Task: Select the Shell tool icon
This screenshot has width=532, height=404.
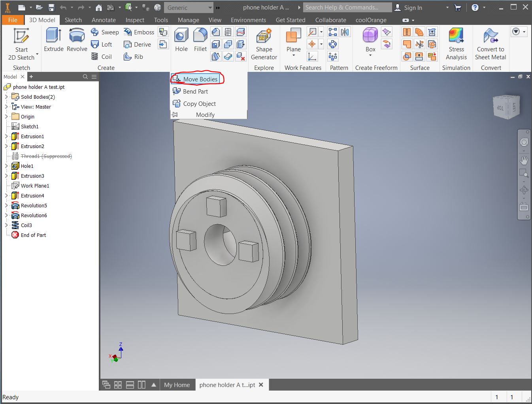Action: tap(216, 44)
